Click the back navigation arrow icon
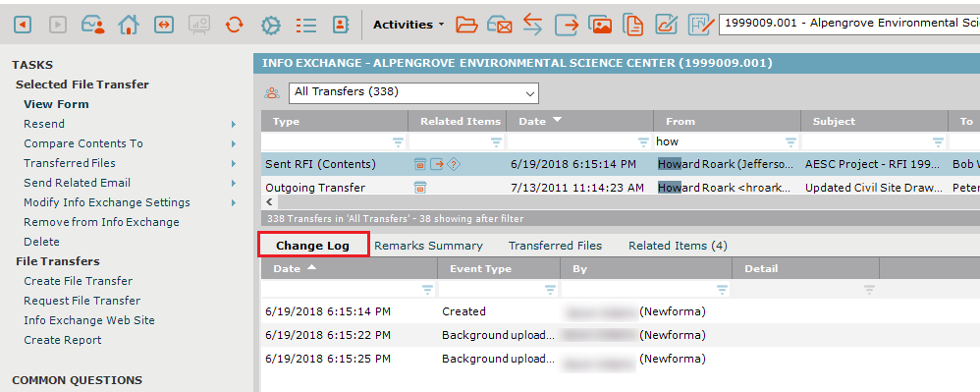 pos(24,25)
